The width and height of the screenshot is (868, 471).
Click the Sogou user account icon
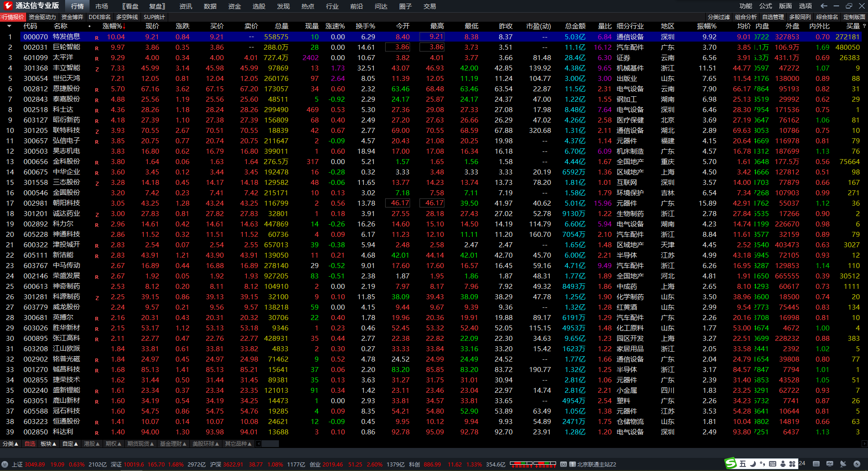click(x=782, y=464)
